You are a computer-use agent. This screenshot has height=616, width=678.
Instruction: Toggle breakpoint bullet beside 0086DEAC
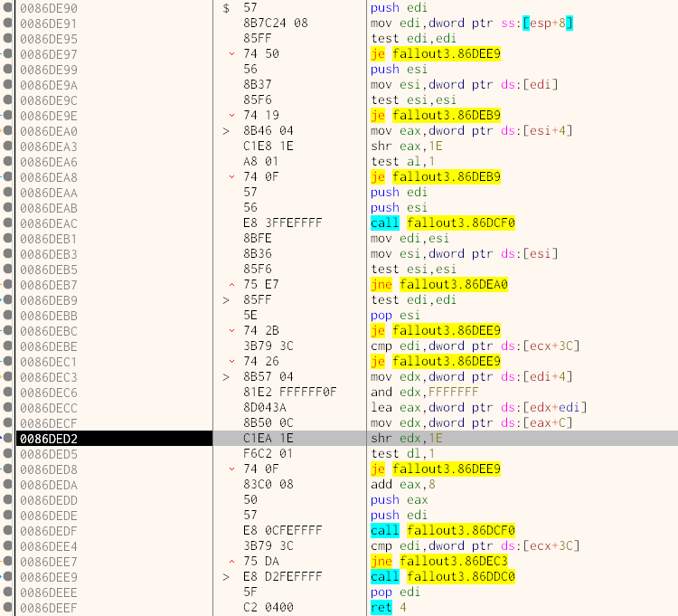7,223
